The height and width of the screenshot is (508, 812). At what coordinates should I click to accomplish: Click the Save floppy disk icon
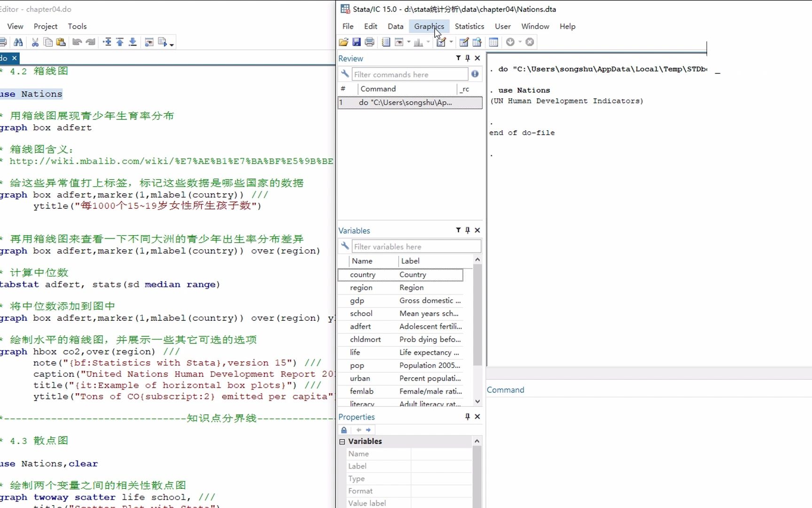click(357, 42)
